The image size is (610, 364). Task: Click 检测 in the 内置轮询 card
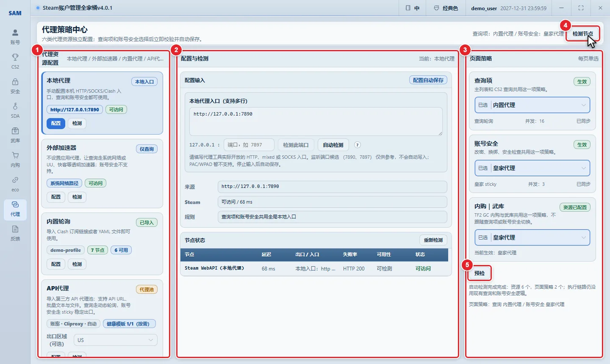pyautogui.click(x=77, y=264)
